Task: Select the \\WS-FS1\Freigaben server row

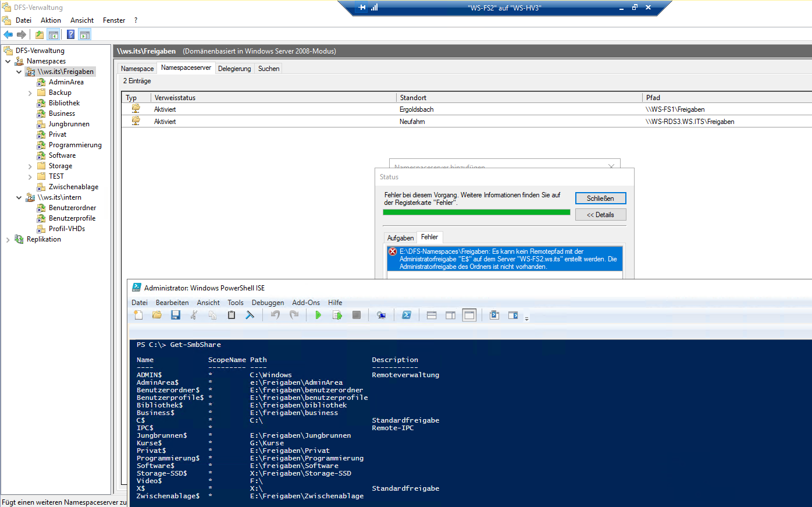Action: click(466, 109)
